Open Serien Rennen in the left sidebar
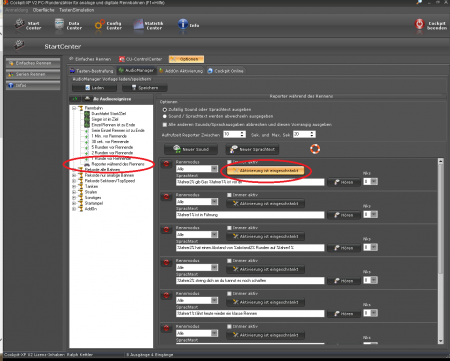Image resolution: width=450 pixels, height=361 pixels. tap(33, 74)
